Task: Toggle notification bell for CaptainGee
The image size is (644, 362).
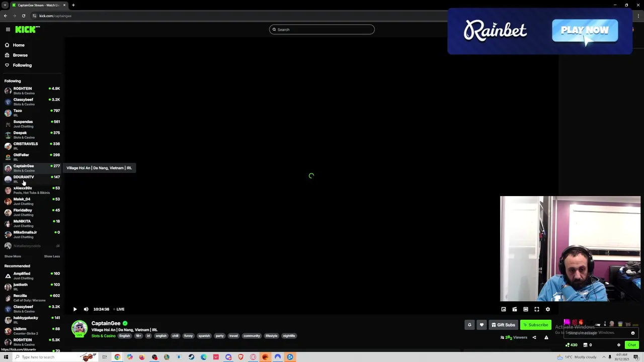Action: point(469,325)
